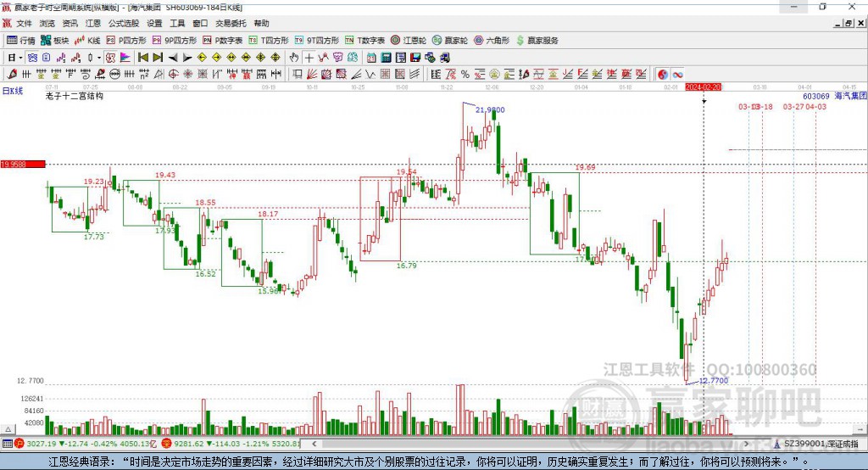
Task: Open the 文件 menu
Action: click(x=25, y=23)
